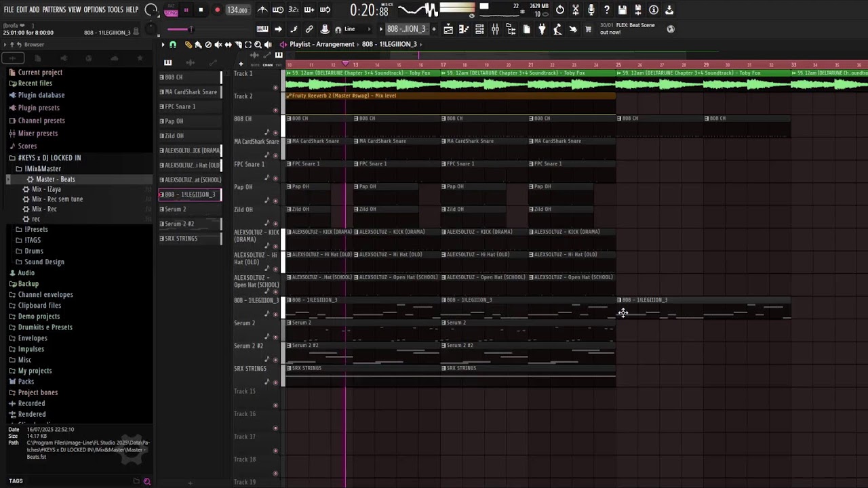Viewport: 868px width, 488px height.
Task: Open the PATTERNS menu
Action: point(54,9)
